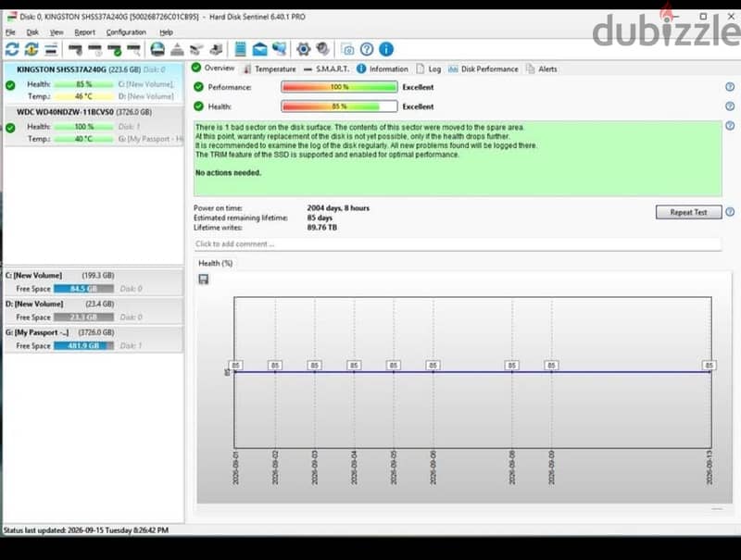This screenshot has height=560, width=741.
Task: Click green status check of the Kingston disk
Action: coord(10,85)
